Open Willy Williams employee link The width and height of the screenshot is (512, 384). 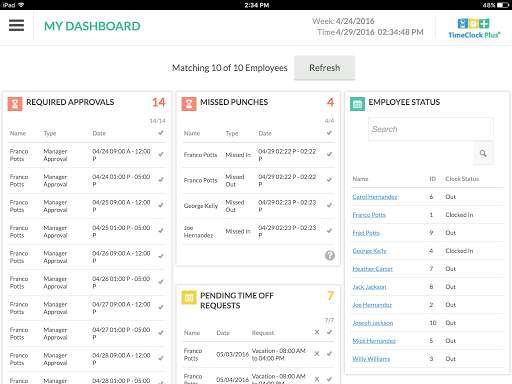pyautogui.click(x=371, y=359)
